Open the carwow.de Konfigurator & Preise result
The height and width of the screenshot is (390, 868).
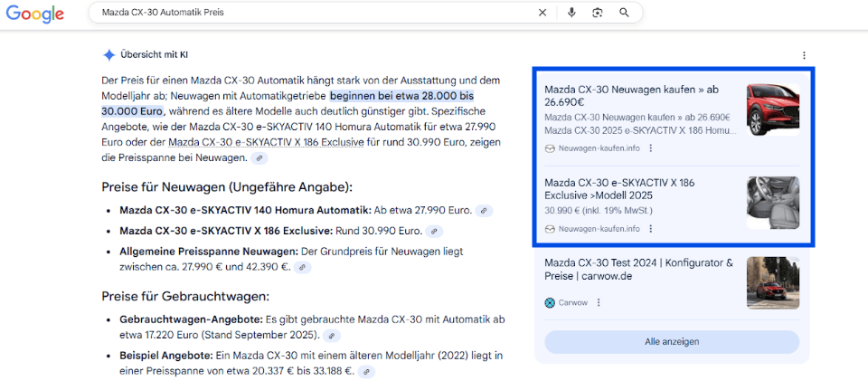click(638, 270)
